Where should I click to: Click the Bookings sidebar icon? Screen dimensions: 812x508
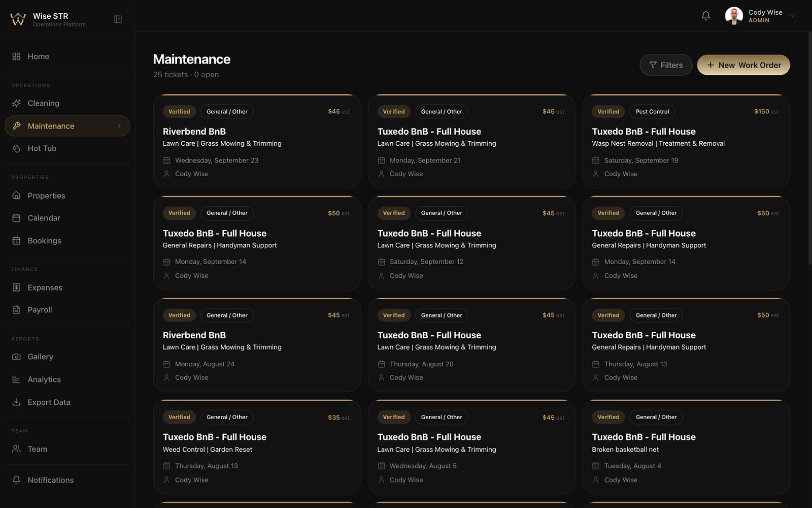[16, 241]
